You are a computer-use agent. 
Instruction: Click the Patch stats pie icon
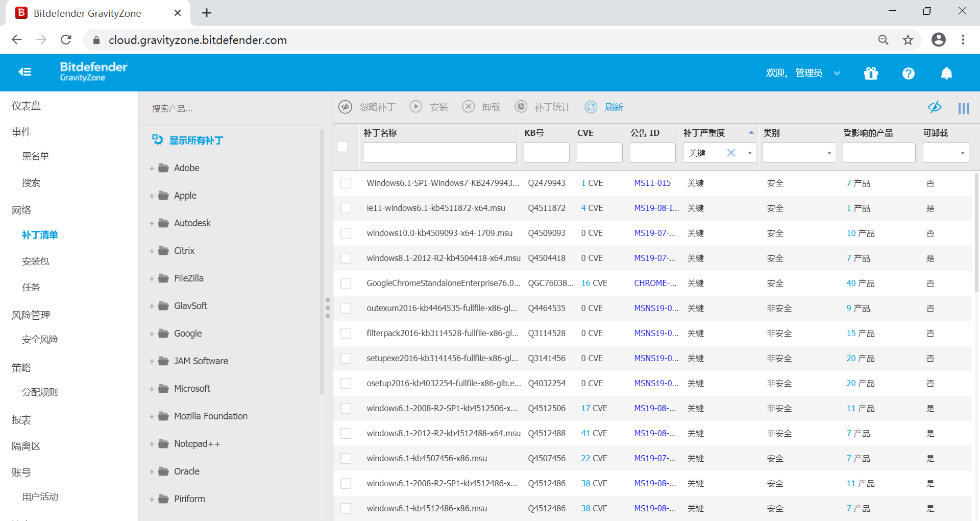coord(521,106)
